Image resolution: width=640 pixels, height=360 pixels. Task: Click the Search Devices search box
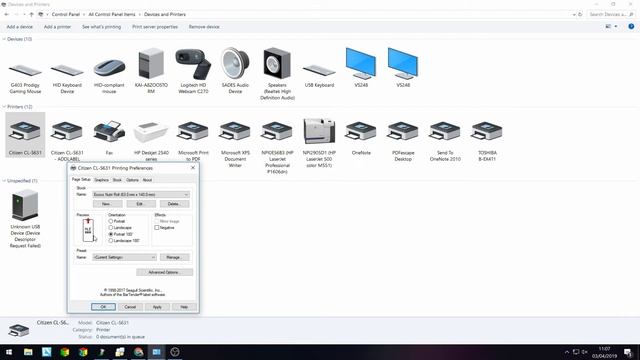tap(611, 14)
